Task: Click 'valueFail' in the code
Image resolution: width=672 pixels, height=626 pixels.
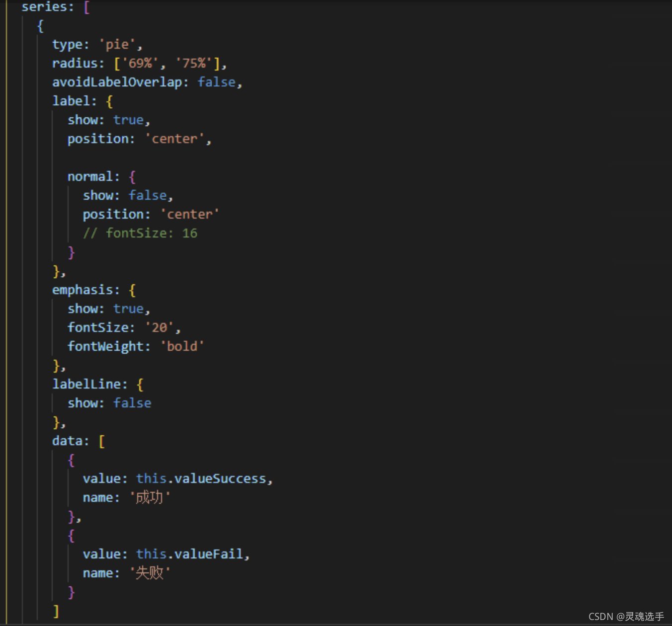Action: [209, 554]
